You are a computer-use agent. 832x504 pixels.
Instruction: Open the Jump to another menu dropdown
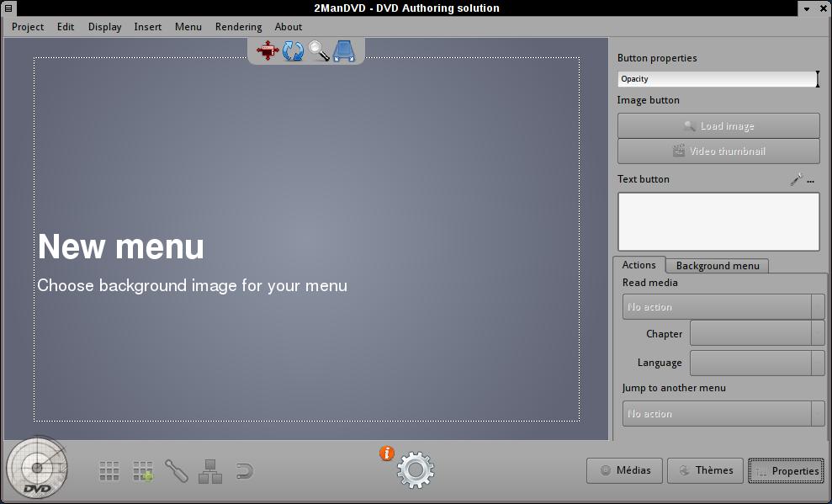tap(723, 413)
